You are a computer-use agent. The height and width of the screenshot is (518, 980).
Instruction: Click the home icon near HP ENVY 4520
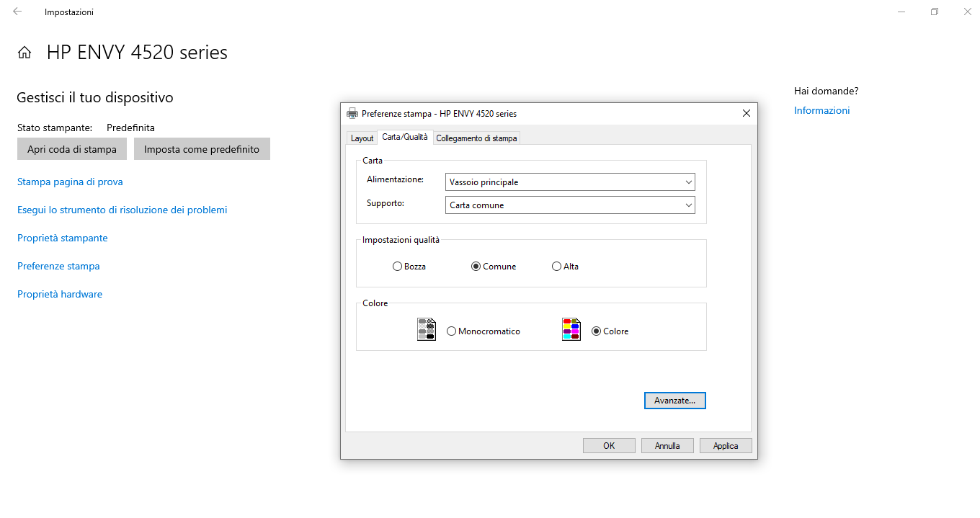24,52
